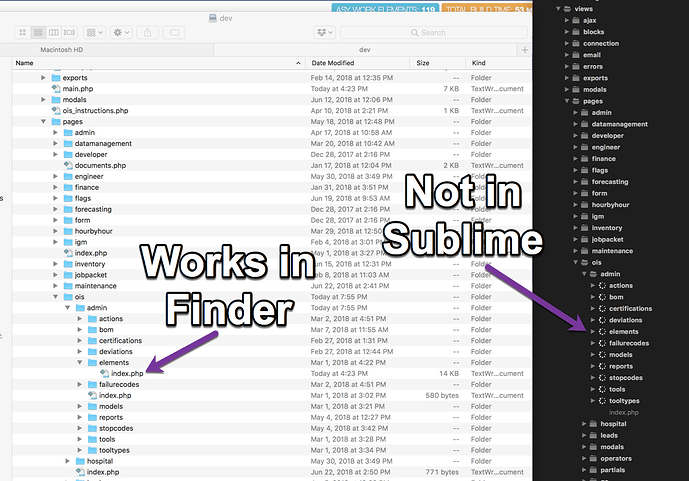Switch Finder to cover flow view
689x481 pixels.
tap(69, 33)
